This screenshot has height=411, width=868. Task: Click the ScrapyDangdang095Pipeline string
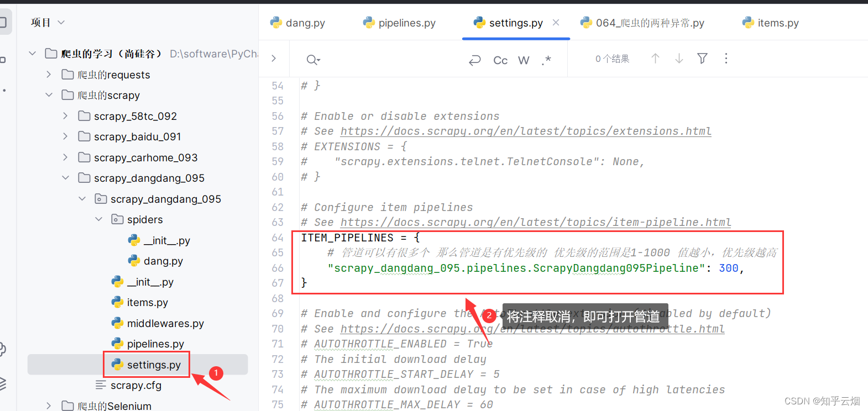[x=516, y=268]
